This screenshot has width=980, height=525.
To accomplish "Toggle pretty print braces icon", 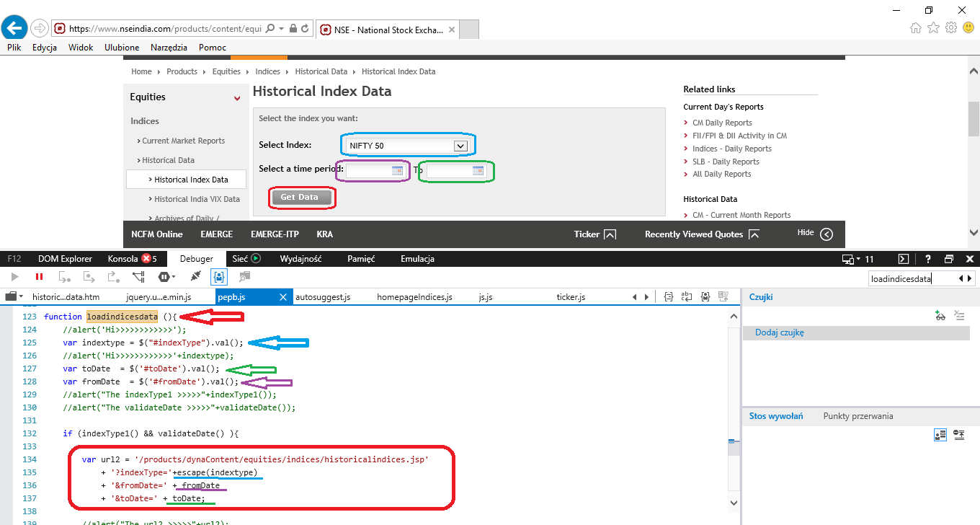I will (668, 296).
